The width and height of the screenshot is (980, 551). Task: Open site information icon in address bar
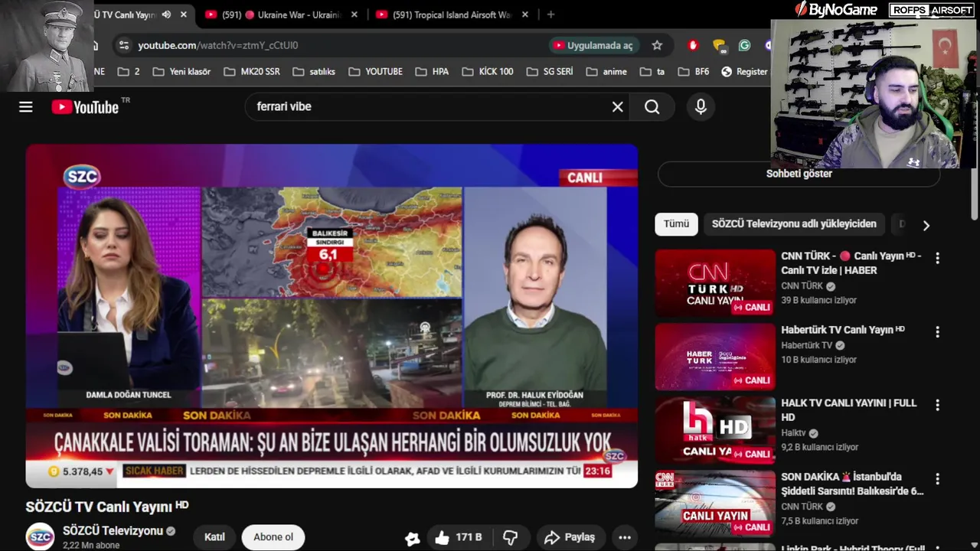122,45
